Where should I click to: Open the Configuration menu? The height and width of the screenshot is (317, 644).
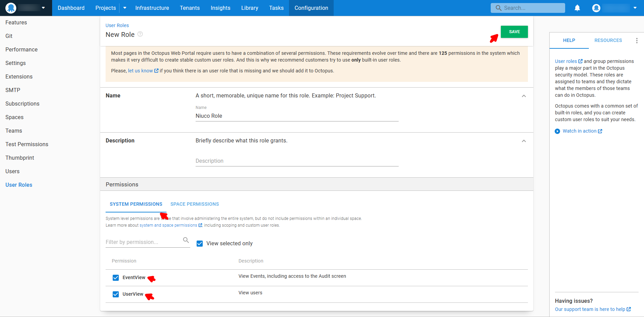(311, 8)
